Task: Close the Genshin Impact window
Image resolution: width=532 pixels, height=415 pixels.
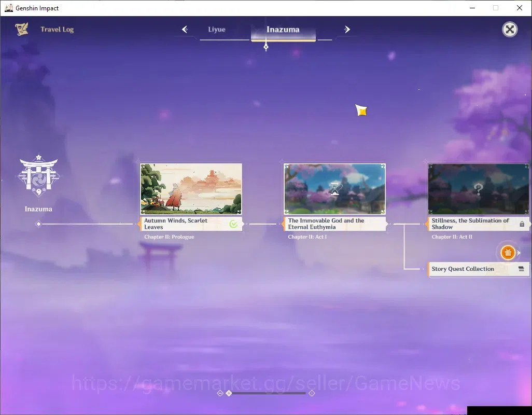Action: pos(520,8)
